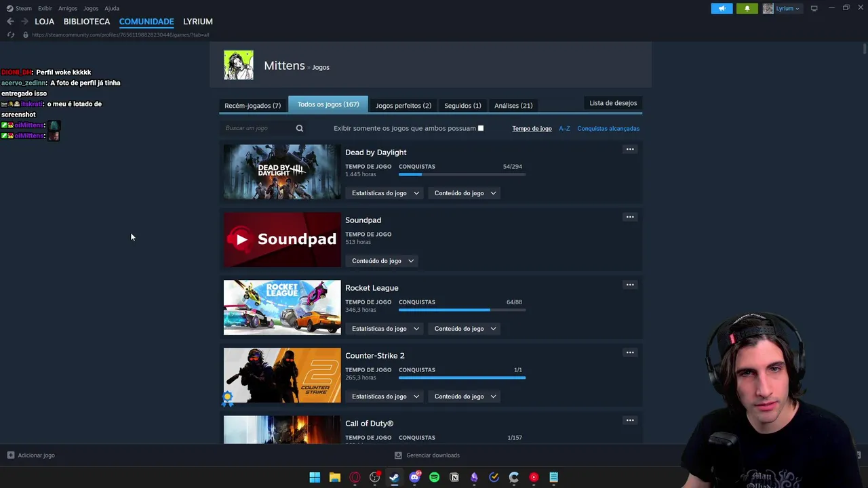Expand Counter-Strike 2 Estatísticas do jogo
Viewport: 868px width, 488px height.
[x=385, y=396]
